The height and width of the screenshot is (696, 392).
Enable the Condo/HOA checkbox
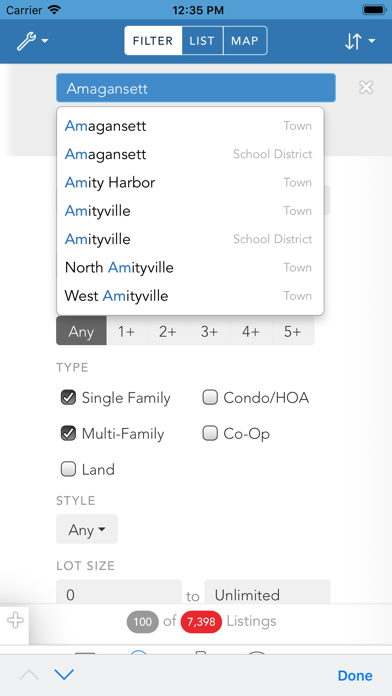210,397
